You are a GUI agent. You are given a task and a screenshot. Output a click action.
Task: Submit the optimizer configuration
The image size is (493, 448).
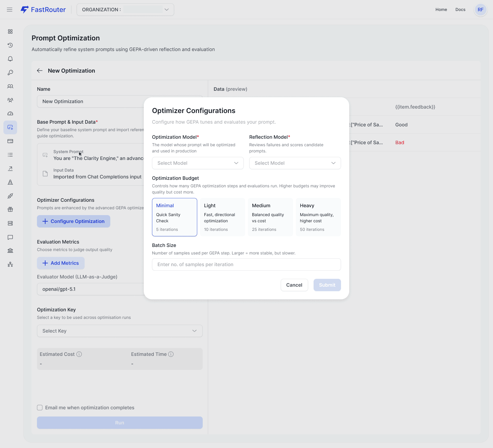point(327,285)
